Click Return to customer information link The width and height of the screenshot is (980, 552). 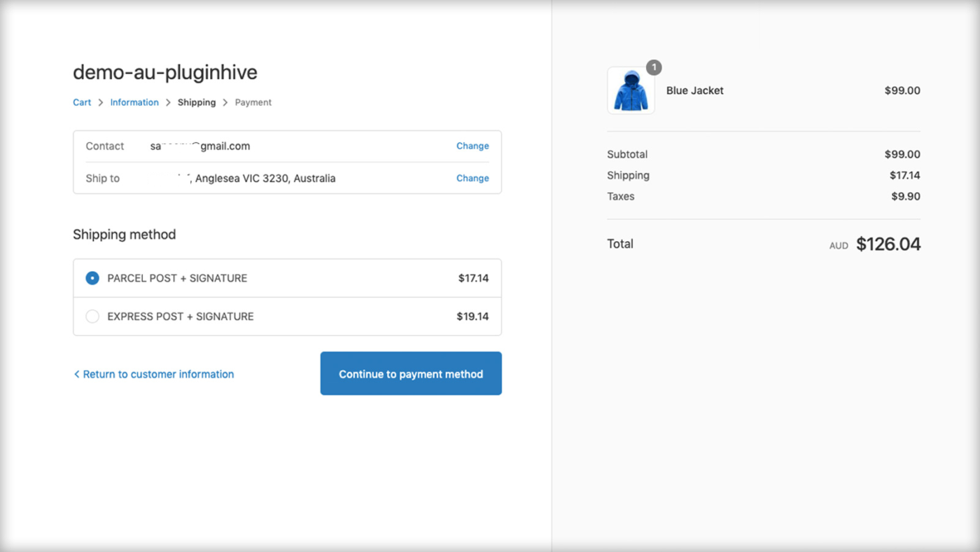click(x=154, y=374)
